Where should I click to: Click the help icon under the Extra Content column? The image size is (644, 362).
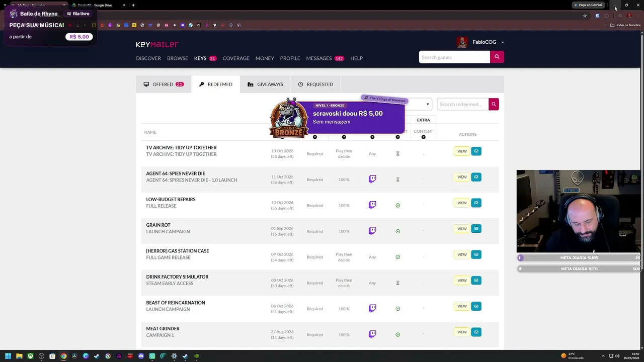(x=423, y=137)
